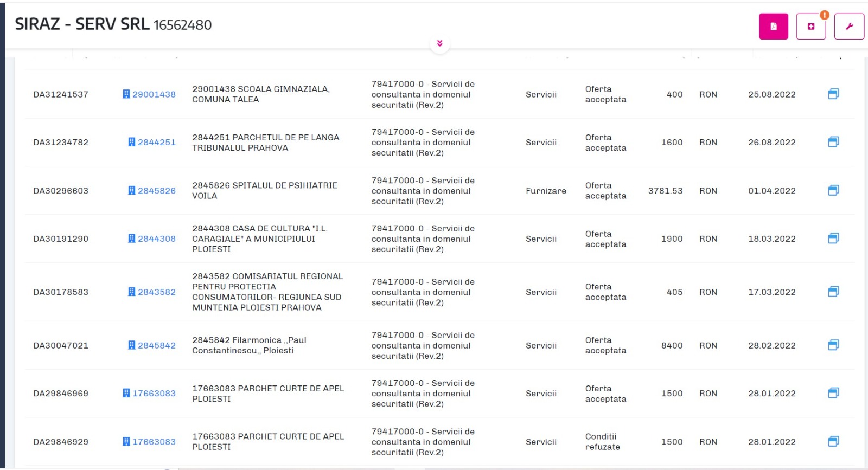
Task: Open details icon for row DA30047021
Action: pyautogui.click(x=833, y=345)
